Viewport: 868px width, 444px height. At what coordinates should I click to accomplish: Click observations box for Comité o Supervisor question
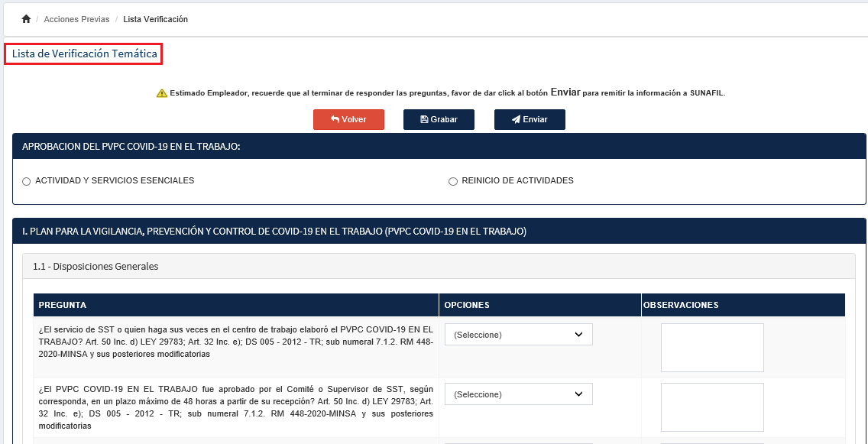click(x=712, y=407)
